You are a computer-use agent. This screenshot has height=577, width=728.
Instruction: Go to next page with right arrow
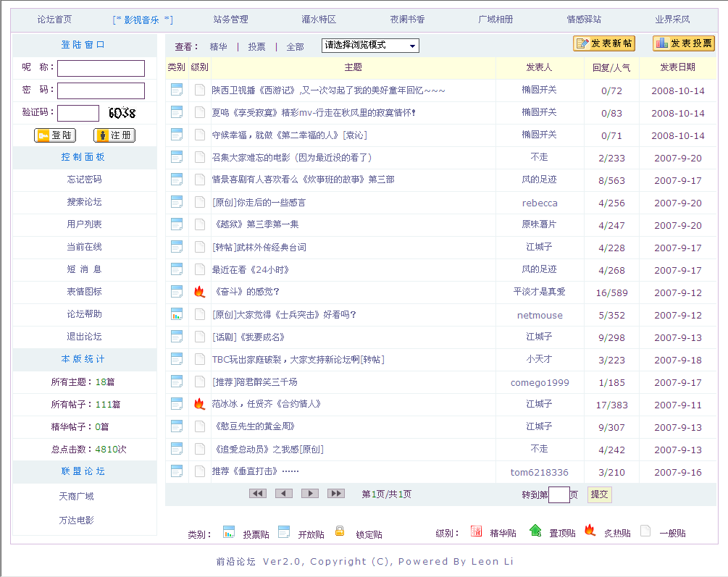pyautogui.click(x=310, y=494)
